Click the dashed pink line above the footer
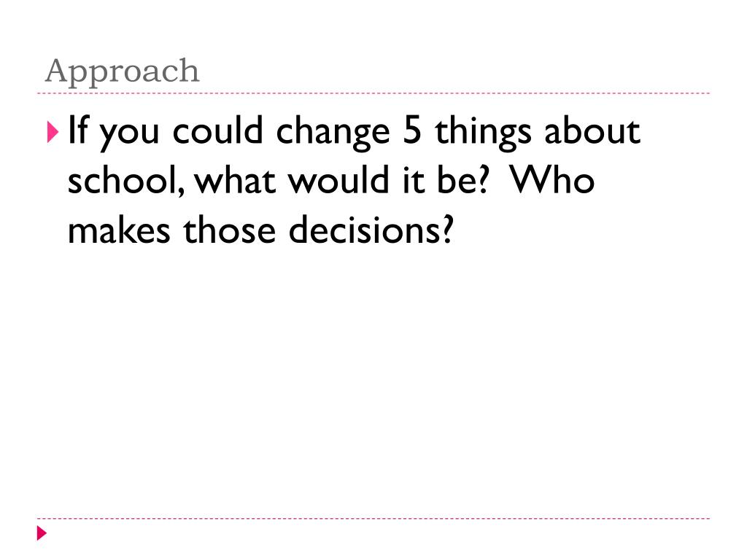The image size is (747, 560). pyautogui.click(x=373, y=518)
